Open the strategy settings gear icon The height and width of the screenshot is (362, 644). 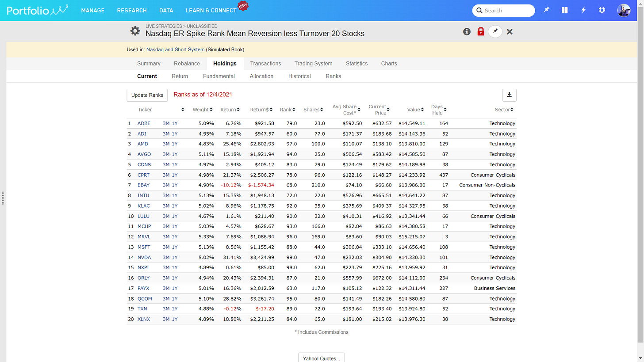(135, 31)
